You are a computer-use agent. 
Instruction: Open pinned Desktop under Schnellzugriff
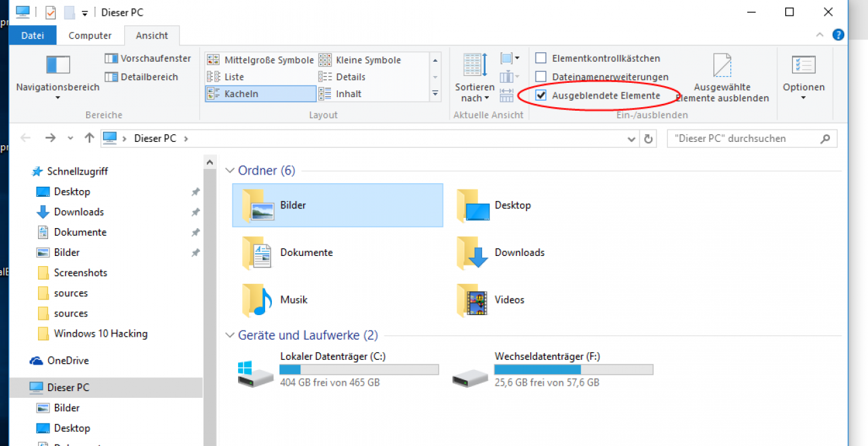click(72, 191)
